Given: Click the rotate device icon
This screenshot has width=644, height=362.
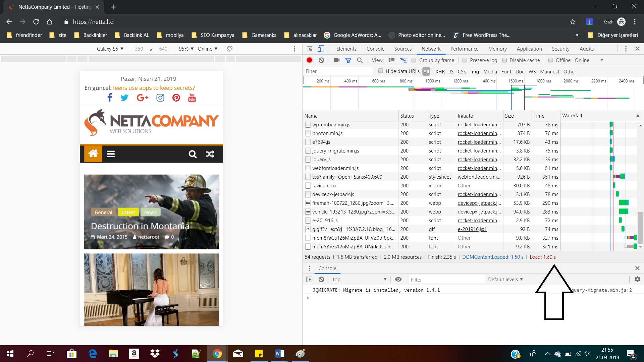Looking at the screenshot, I should [229, 49].
